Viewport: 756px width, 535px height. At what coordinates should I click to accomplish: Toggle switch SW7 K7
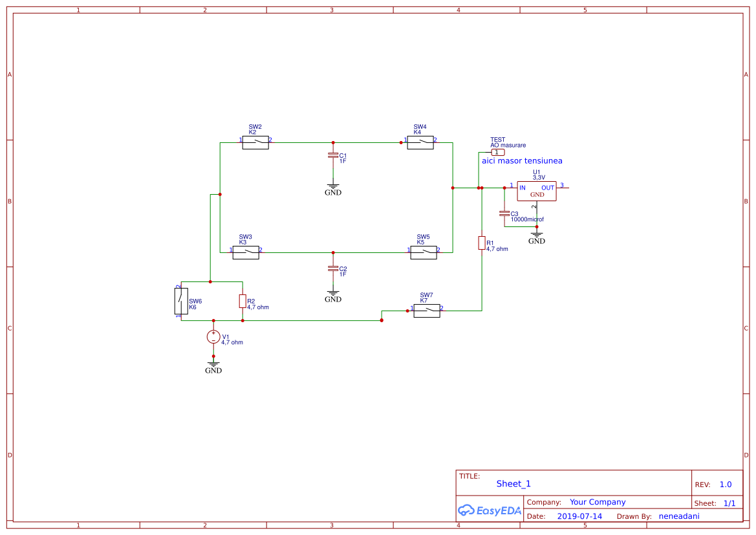point(426,310)
